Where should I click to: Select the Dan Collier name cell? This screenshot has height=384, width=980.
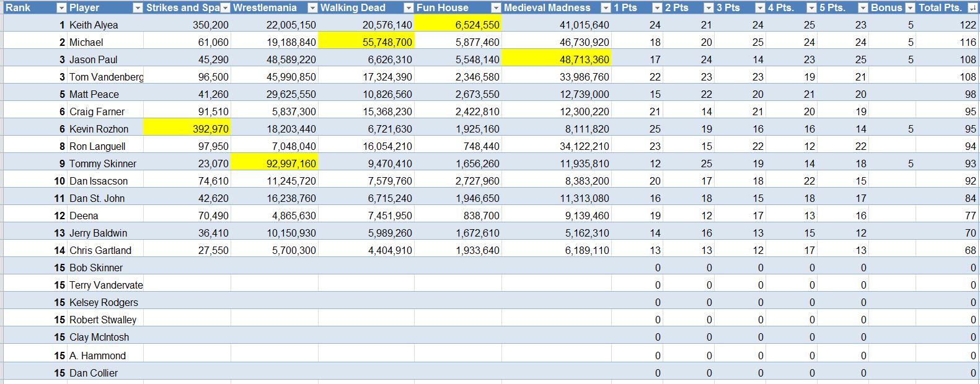click(94, 373)
